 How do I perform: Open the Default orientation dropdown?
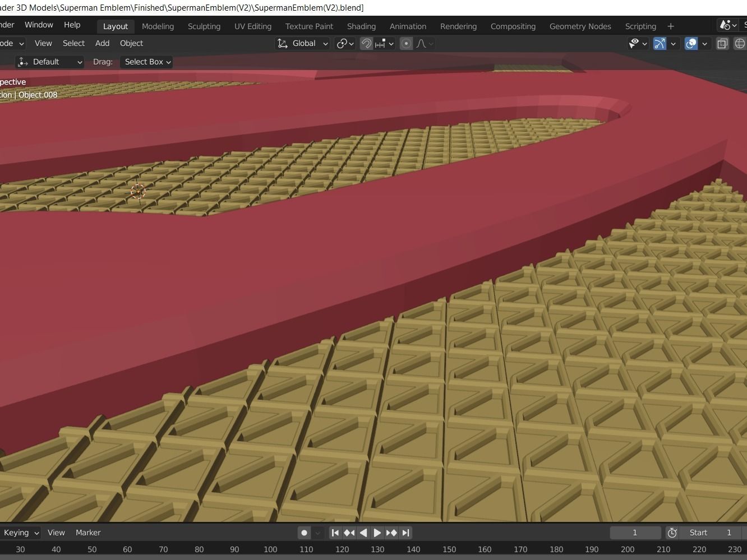pos(49,62)
